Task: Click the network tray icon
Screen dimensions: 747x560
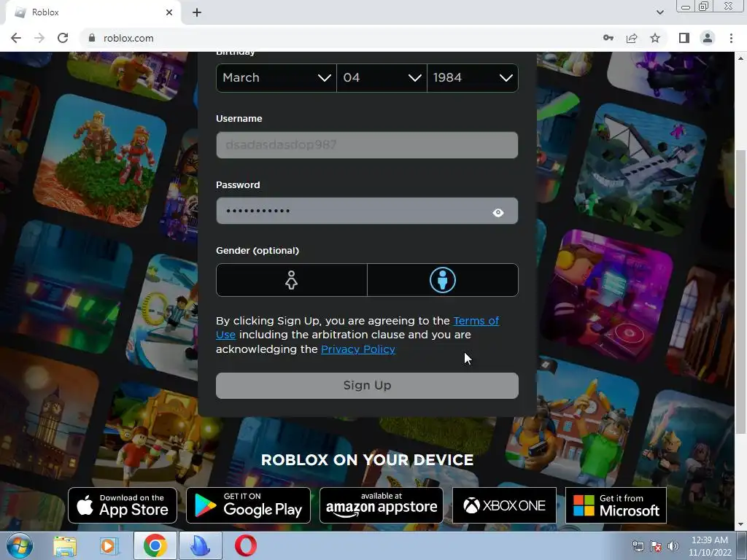Action: [638, 547]
